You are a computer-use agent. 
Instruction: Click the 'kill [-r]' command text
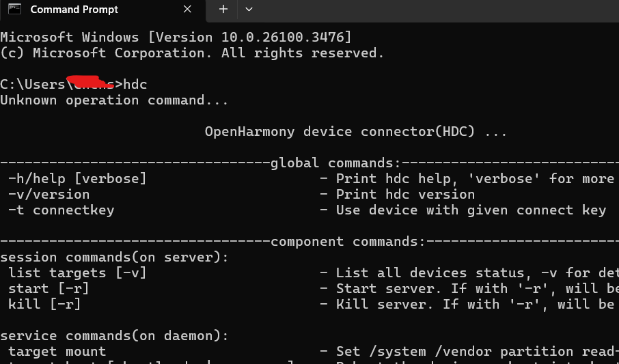pyautogui.click(x=44, y=305)
